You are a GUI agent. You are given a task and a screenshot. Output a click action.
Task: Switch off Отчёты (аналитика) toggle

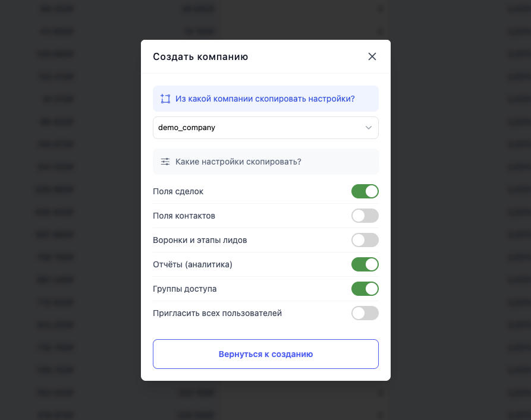(365, 264)
